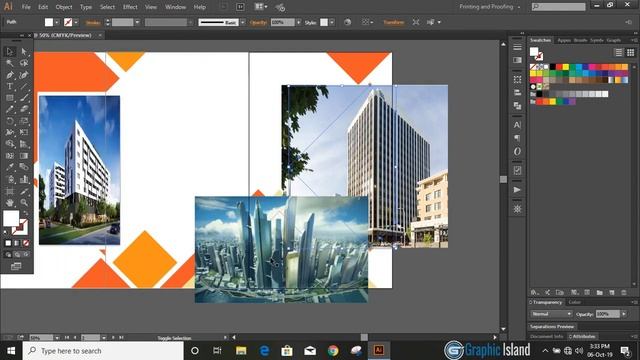Viewport: 640px width, 360px height.
Task: Open the Arrange Documents dropdown
Action: (261, 7)
